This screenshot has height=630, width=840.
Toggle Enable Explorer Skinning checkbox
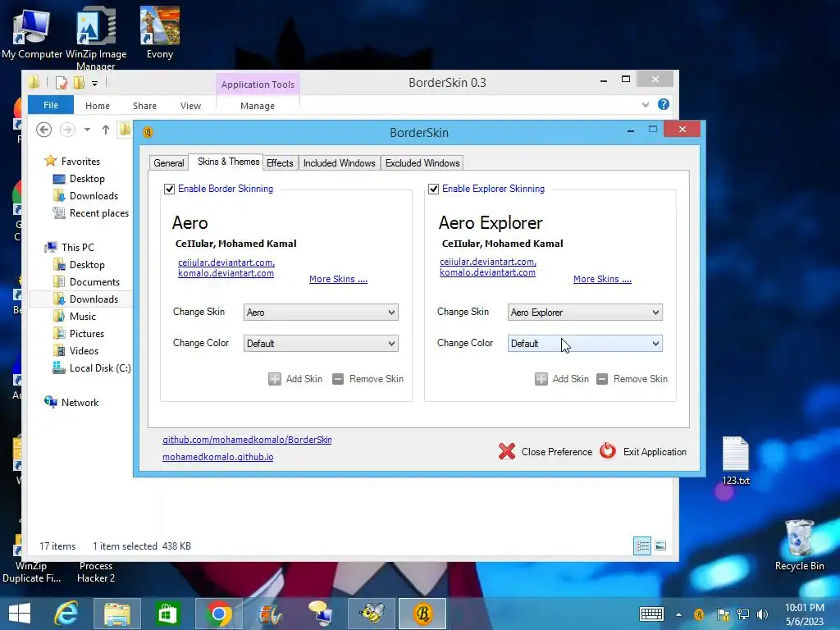coord(433,189)
